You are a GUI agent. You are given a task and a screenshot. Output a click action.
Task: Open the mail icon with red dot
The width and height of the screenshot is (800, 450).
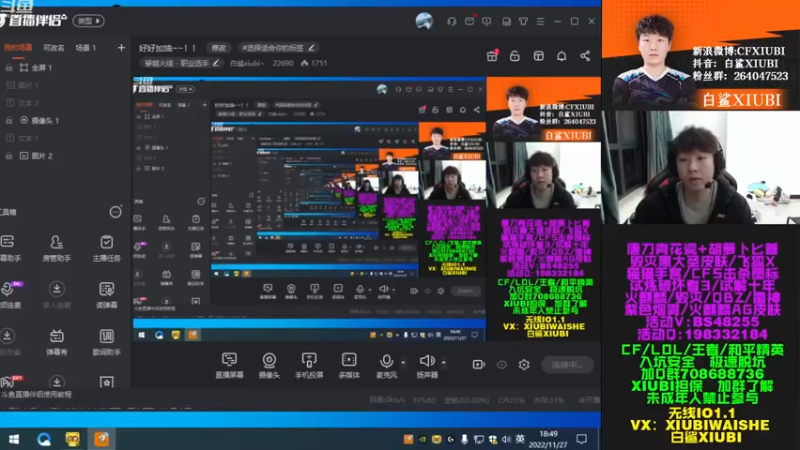(x=469, y=21)
